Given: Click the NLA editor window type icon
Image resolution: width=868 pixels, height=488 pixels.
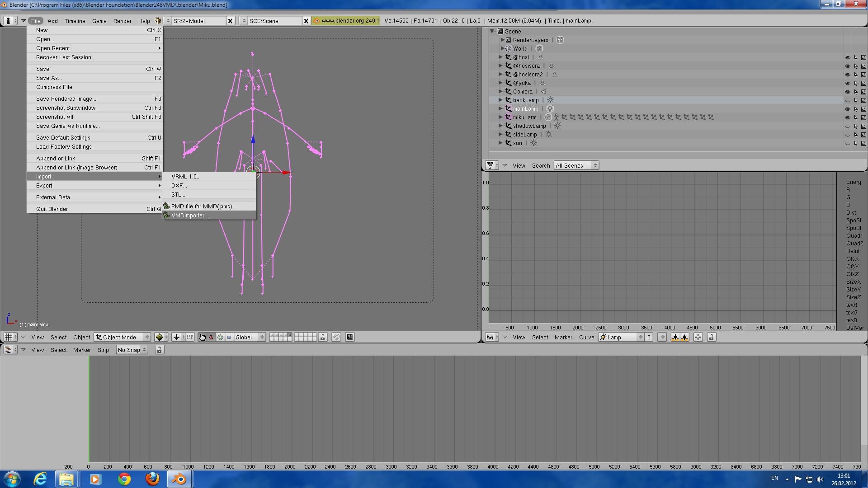Looking at the screenshot, I should click(10, 350).
